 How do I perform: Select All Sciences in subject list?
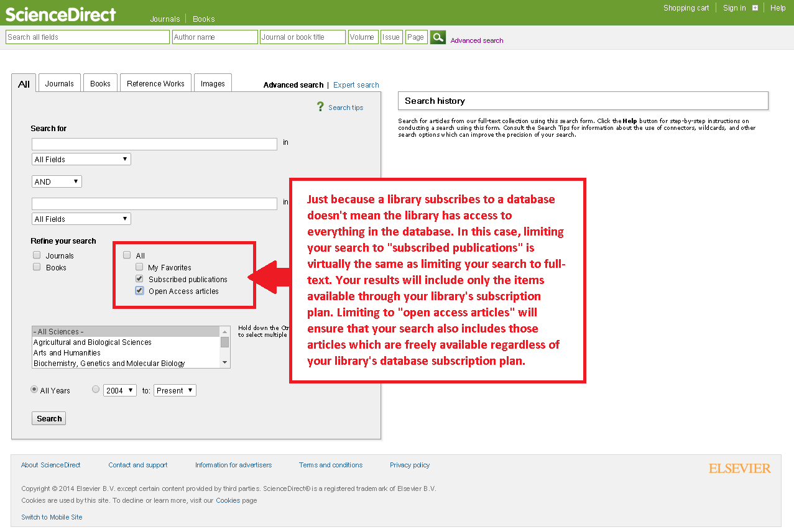click(126, 332)
